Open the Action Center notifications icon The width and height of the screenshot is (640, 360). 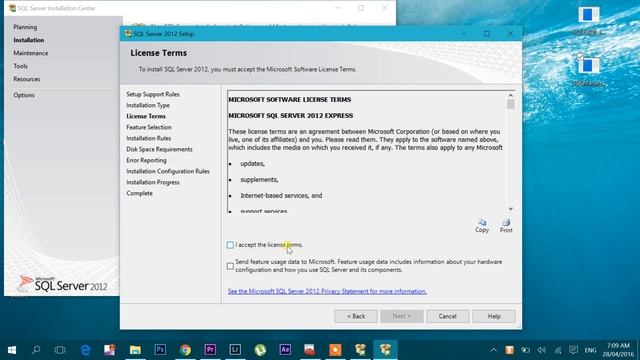(x=573, y=350)
